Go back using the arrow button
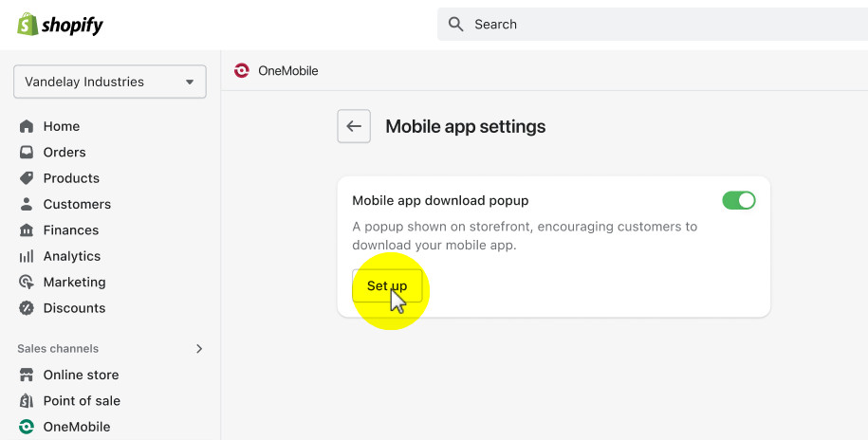The width and height of the screenshot is (868, 440). (354, 126)
